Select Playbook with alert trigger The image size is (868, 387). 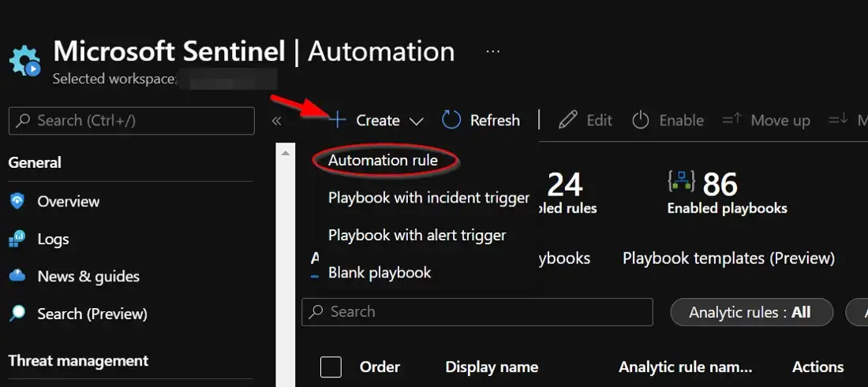(x=417, y=235)
